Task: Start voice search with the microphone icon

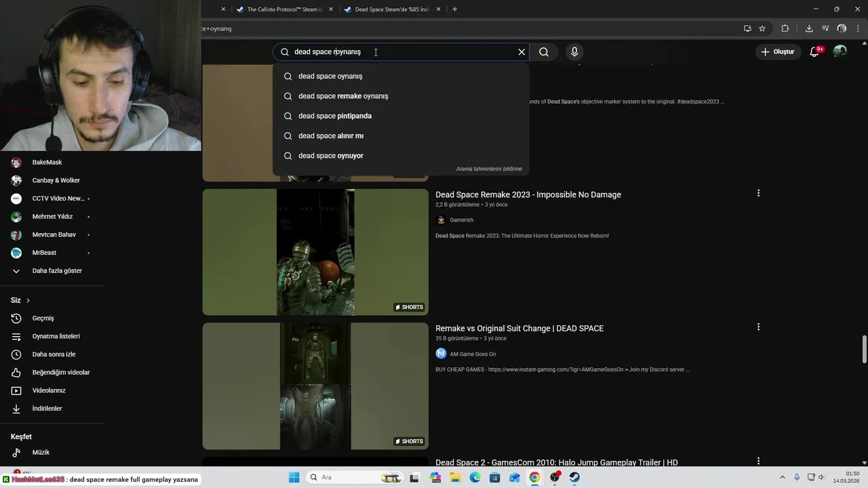Action: pos(574,52)
